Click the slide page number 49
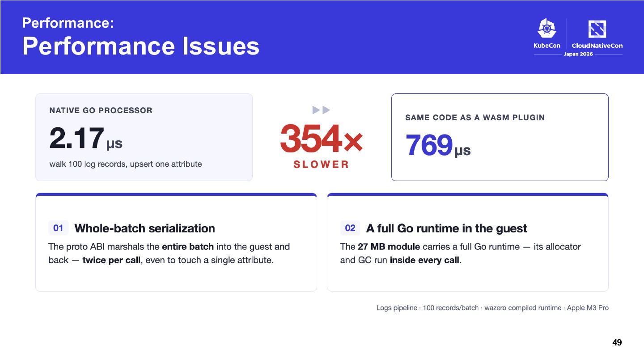 coord(617,343)
